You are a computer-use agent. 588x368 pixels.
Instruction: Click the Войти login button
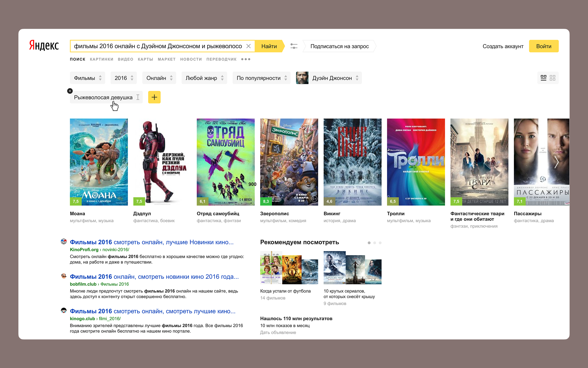[544, 46]
